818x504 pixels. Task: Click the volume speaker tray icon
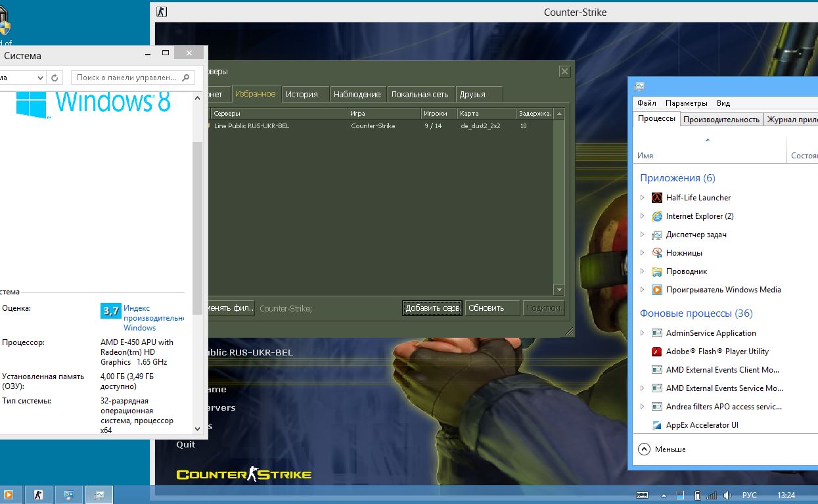pos(728,495)
